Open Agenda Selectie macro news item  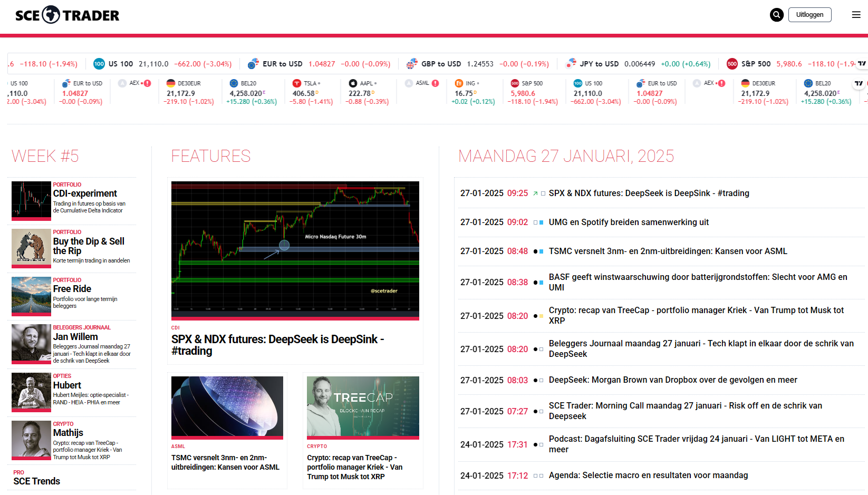click(x=648, y=475)
